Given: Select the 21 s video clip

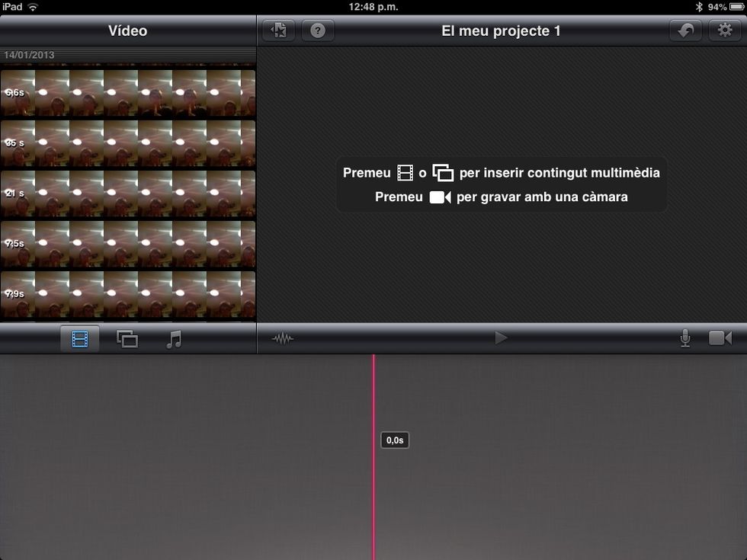Looking at the screenshot, I should [x=128, y=194].
